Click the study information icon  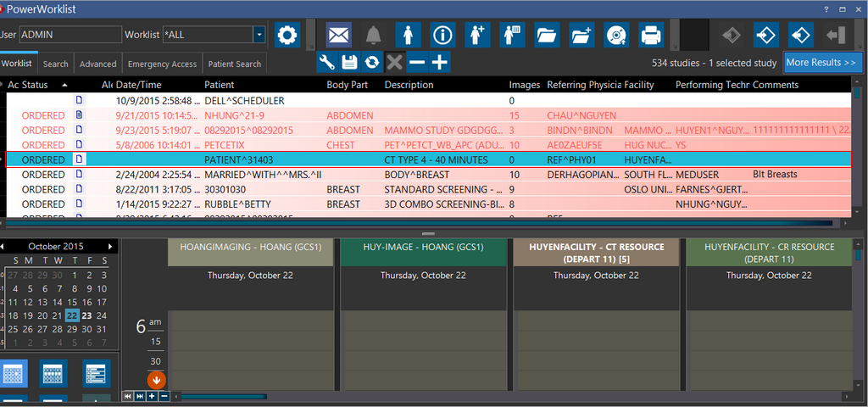[442, 36]
